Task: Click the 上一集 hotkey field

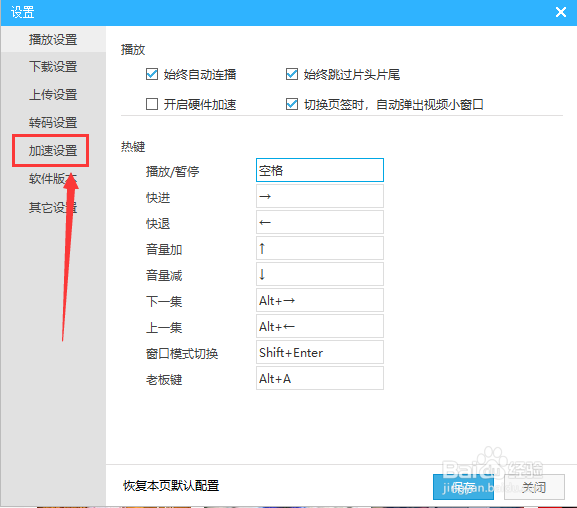Action: [320, 326]
